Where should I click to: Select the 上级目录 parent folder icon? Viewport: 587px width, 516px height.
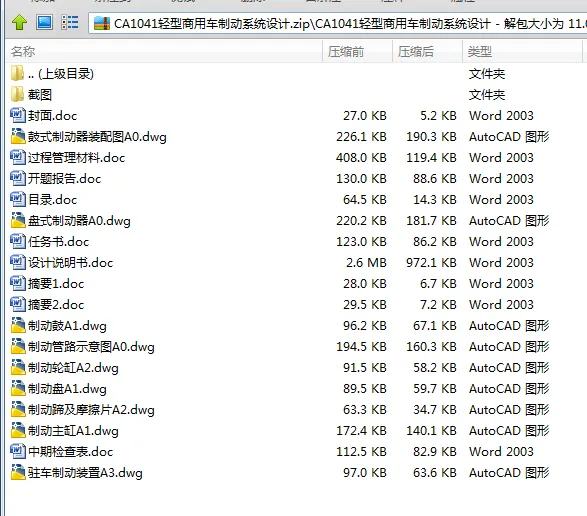(x=17, y=73)
